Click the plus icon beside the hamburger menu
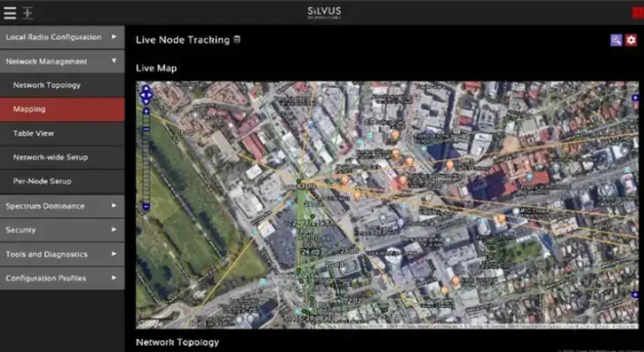The height and width of the screenshot is (352, 644). (x=27, y=12)
